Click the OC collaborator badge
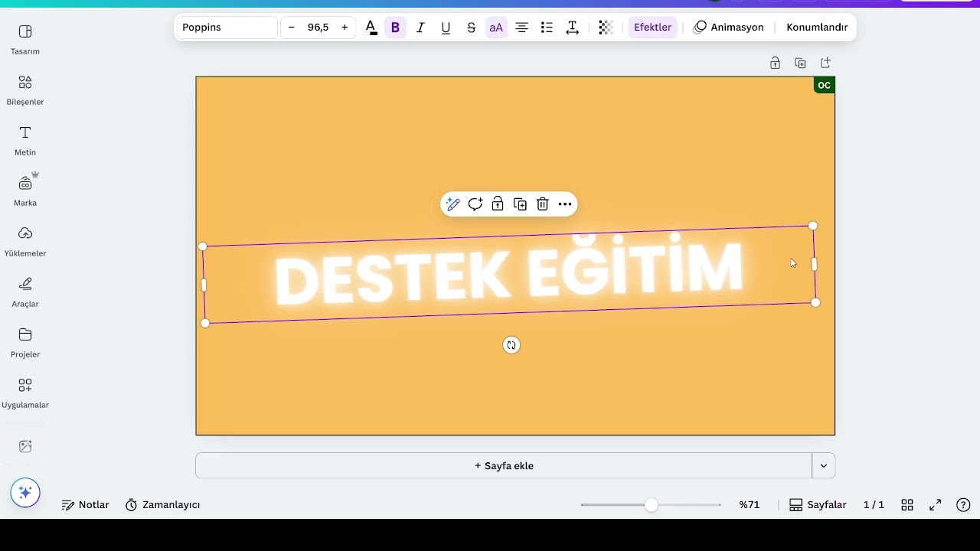Viewport: 980px width, 551px height. tap(824, 85)
